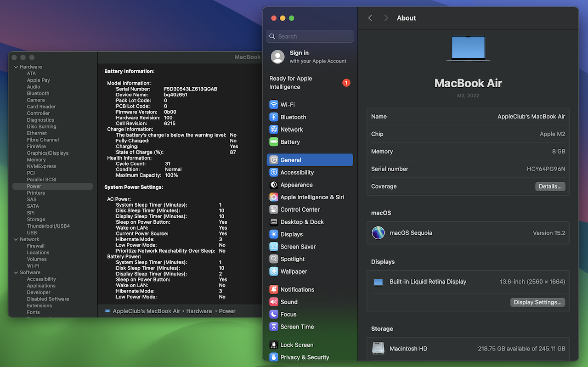Open Display Settings button
This screenshot has width=588, height=367.
(537, 302)
